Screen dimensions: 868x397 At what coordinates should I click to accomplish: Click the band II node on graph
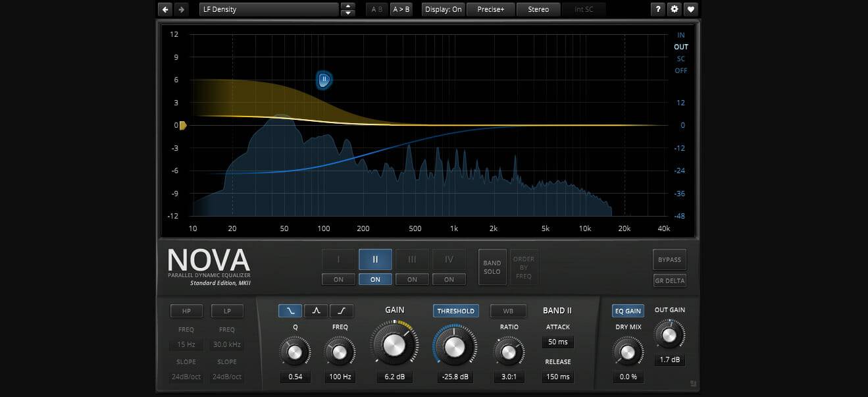(x=324, y=80)
